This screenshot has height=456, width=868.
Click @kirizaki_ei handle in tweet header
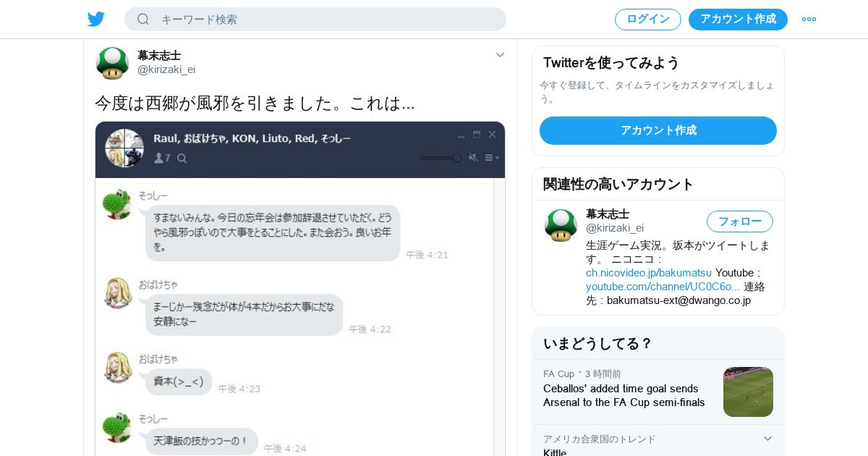pos(166,69)
